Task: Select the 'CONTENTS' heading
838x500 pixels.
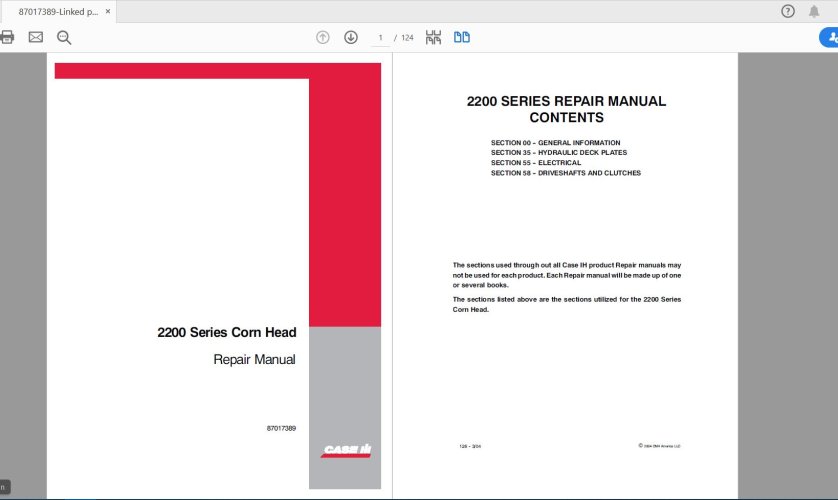Action: [x=567, y=118]
